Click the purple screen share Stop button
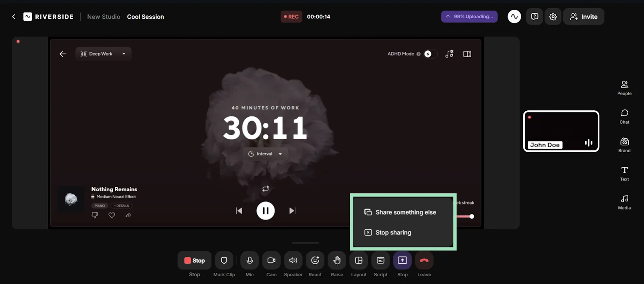644x284 pixels. click(x=402, y=260)
